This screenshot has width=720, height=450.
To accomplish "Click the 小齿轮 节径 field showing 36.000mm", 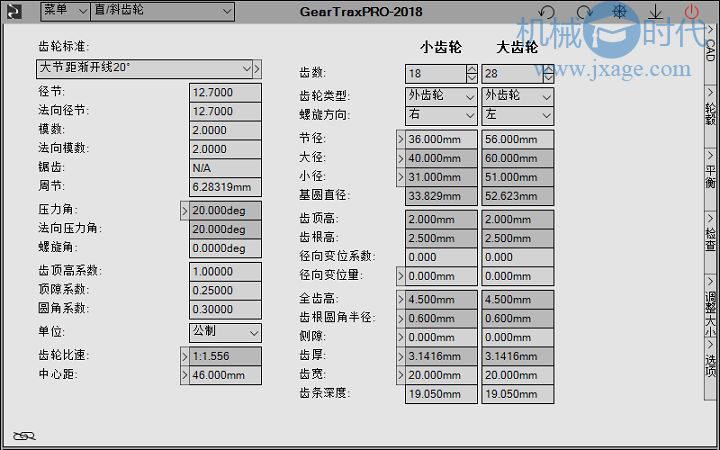I will pos(441,139).
